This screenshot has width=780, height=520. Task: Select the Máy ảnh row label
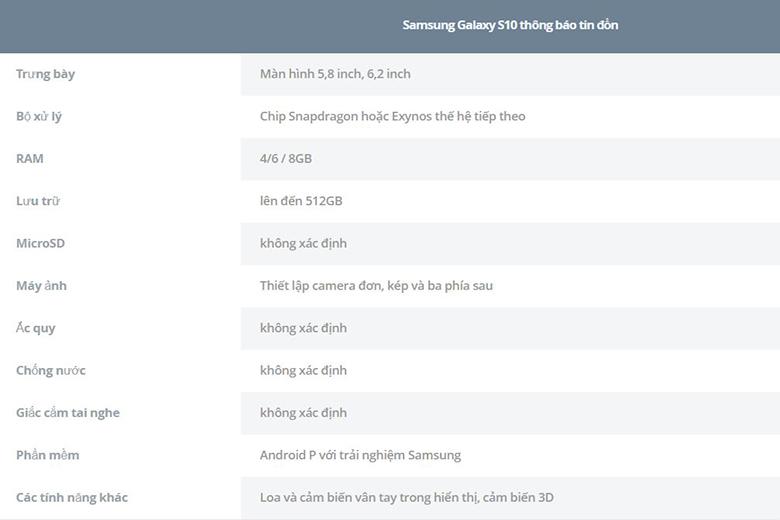[x=41, y=286]
